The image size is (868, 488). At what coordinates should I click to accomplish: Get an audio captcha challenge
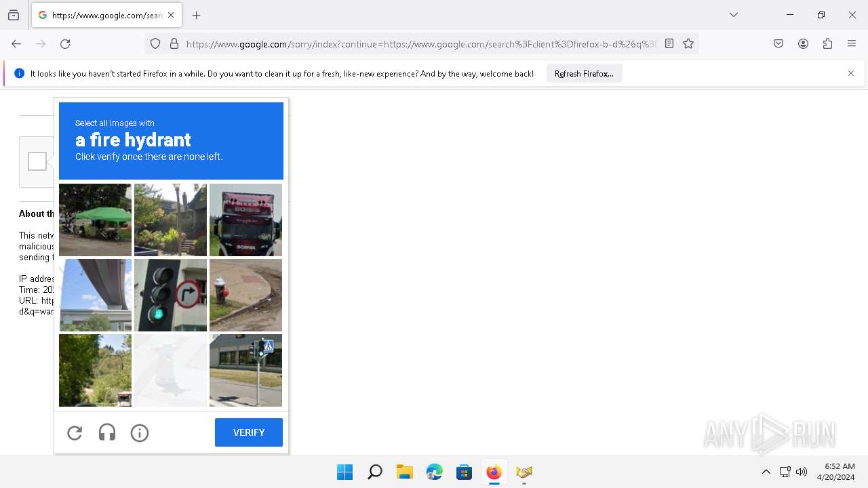[107, 432]
